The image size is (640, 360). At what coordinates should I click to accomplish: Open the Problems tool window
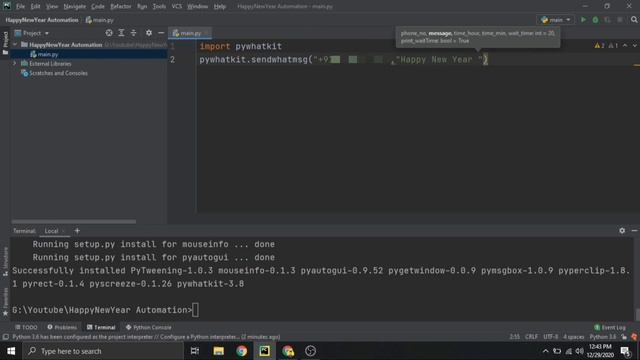(62, 327)
